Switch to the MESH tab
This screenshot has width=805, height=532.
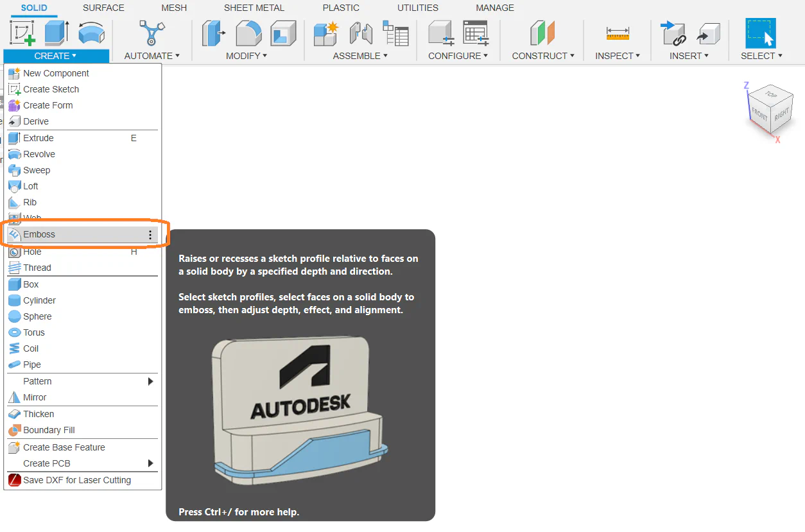tap(174, 8)
